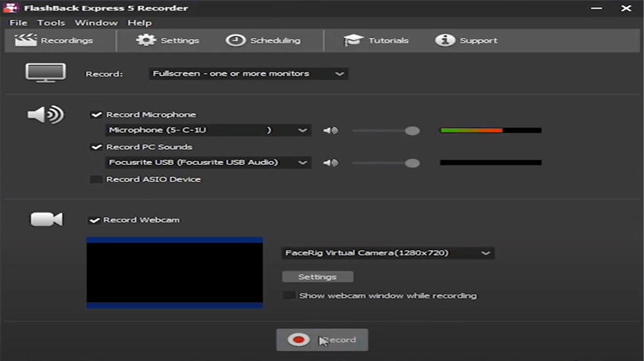644x361 pixels.
Task: Open the Recordings clapperboard icon
Action: 26,40
